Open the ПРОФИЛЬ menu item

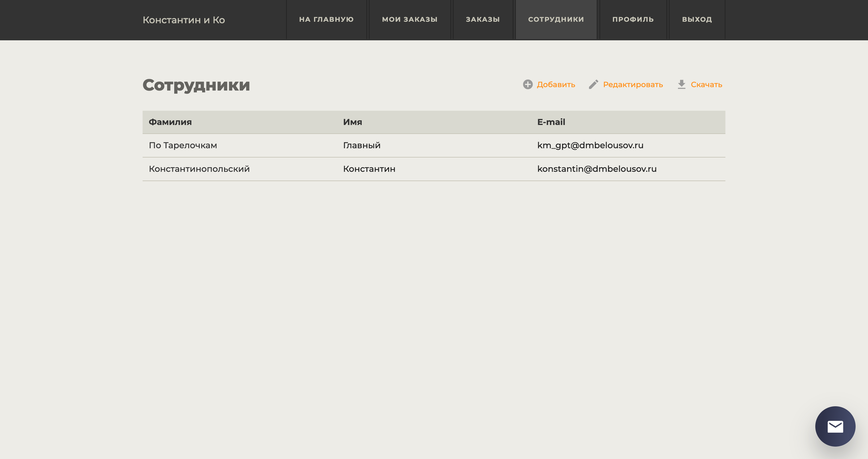pos(633,20)
